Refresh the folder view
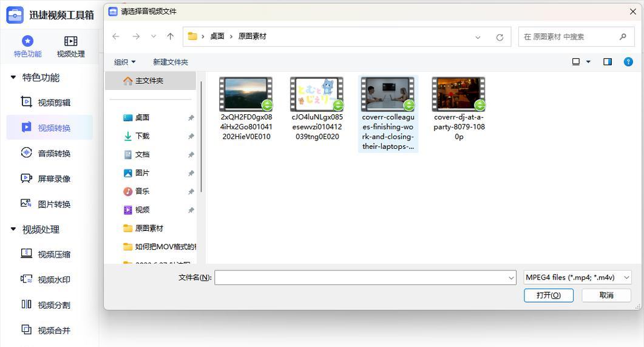 point(500,37)
